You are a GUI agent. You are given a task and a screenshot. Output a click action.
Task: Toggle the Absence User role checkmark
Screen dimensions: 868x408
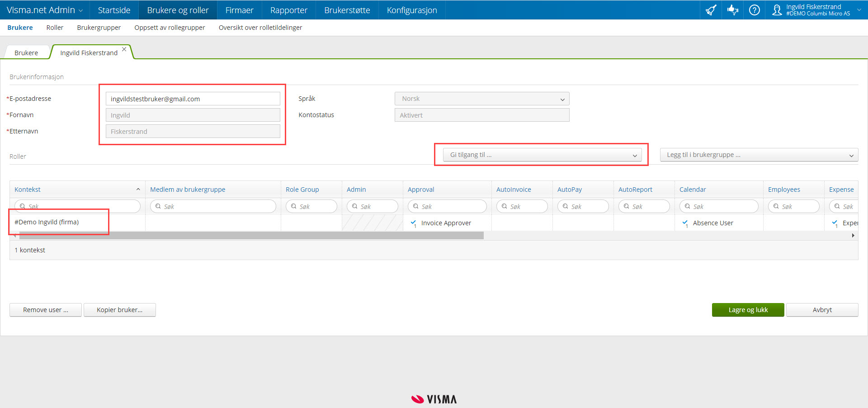pyautogui.click(x=685, y=223)
